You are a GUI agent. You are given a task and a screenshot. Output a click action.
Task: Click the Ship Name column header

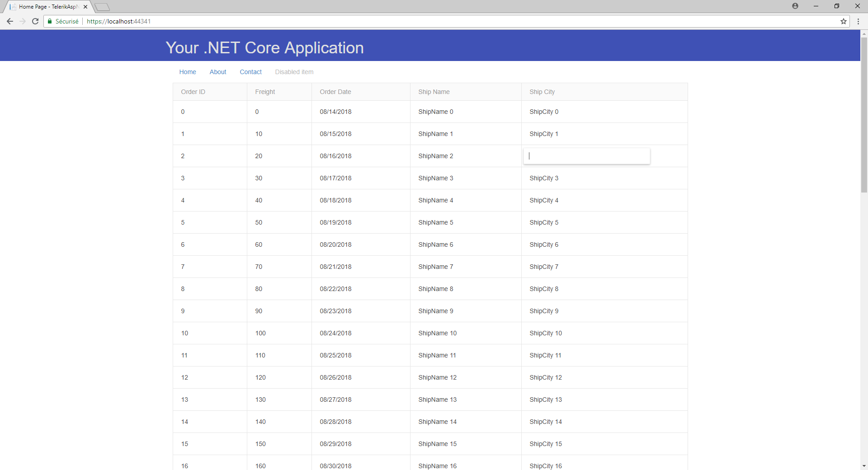click(434, 92)
